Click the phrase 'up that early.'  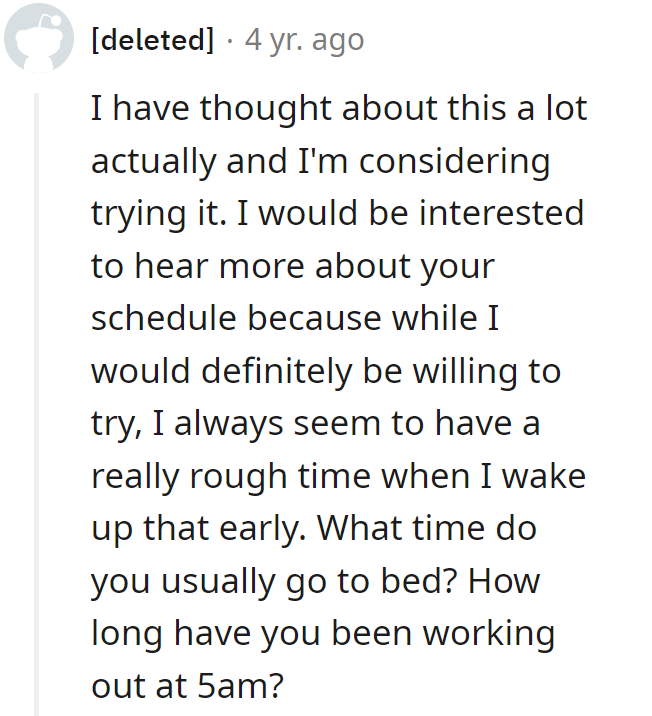point(198,529)
